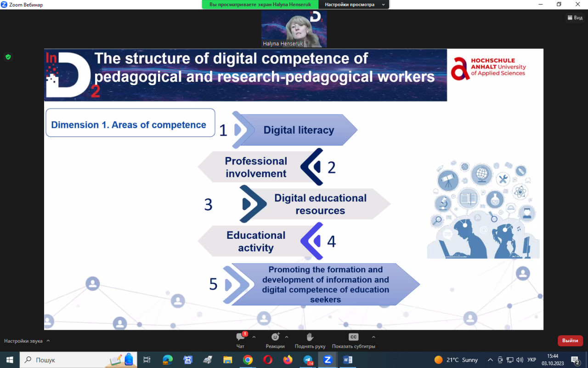Click the Educational activity arrow label
The height and width of the screenshot is (368, 588).
(x=256, y=241)
